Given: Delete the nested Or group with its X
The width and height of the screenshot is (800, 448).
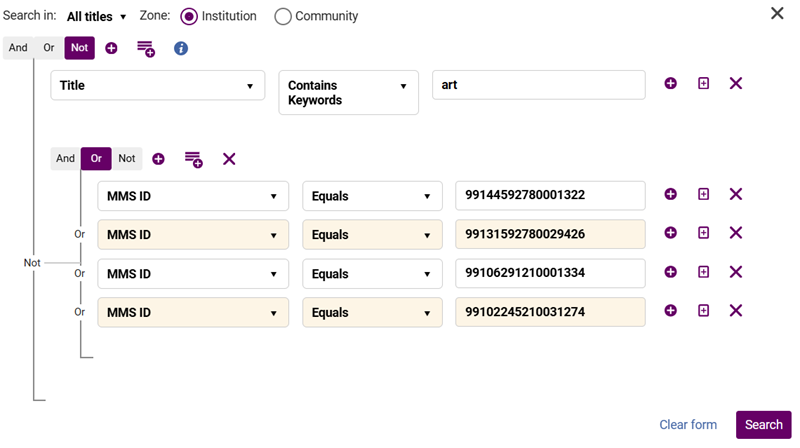Looking at the screenshot, I should (229, 159).
